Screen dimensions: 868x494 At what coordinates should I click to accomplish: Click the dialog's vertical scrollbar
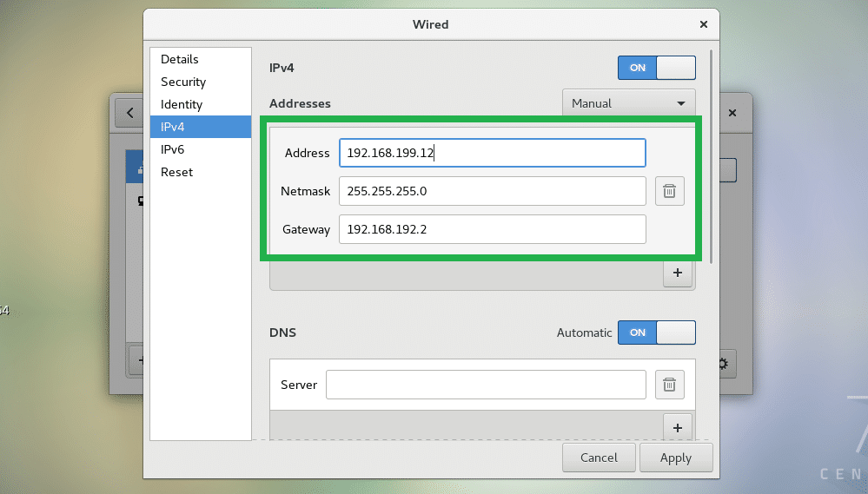[712, 156]
